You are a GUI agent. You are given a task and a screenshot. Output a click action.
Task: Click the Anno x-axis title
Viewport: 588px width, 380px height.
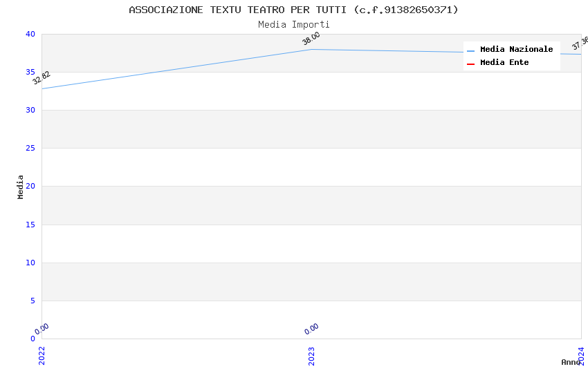571,362
